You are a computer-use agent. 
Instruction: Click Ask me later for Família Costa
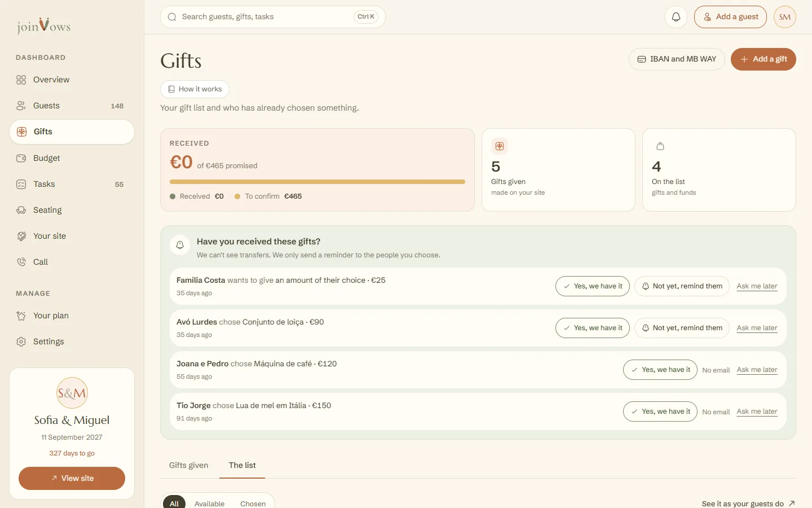757,286
